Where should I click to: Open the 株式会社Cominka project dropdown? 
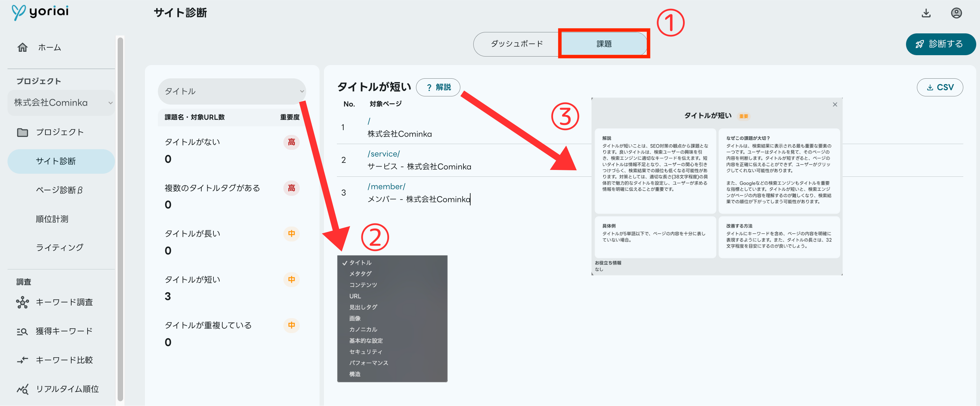tap(61, 103)
